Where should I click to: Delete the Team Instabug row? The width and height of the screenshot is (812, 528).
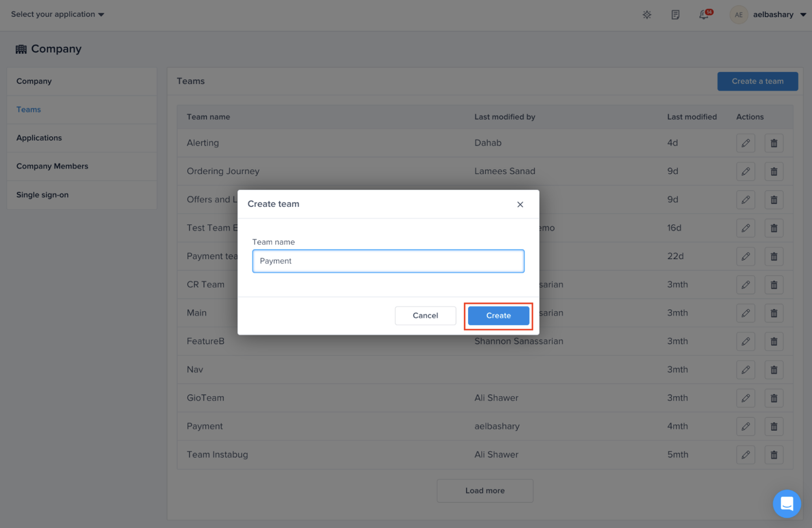774,455
